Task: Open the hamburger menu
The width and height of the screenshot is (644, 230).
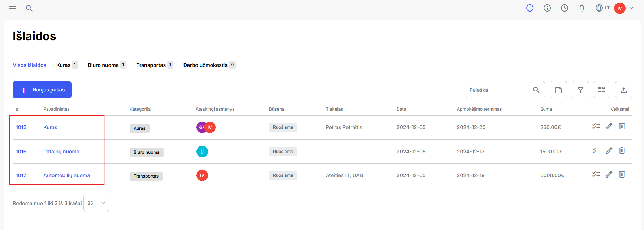Action: pos(13,8)
